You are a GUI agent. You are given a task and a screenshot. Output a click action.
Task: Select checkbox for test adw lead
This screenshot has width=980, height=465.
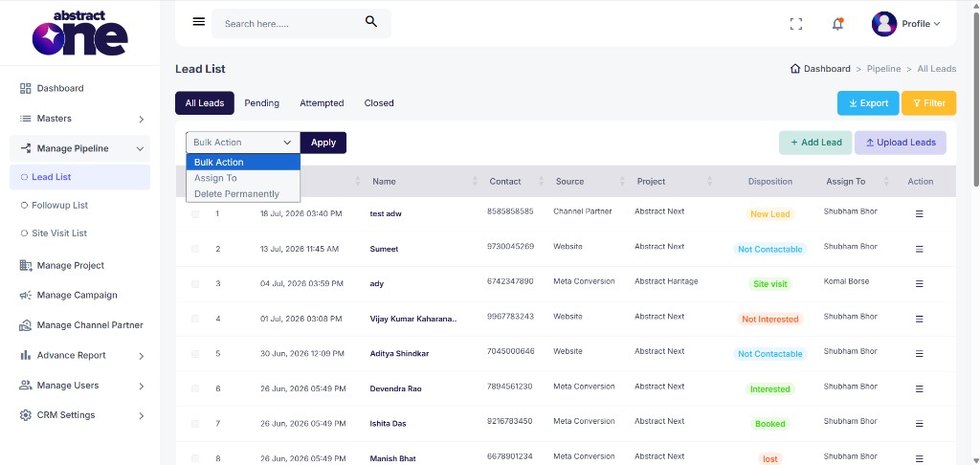coord(195,213)
